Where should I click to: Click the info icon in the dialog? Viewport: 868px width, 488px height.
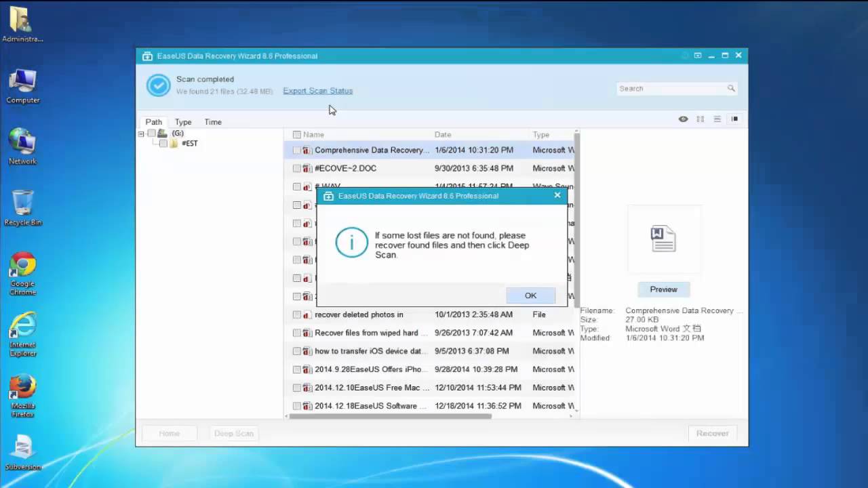point(352,242)
